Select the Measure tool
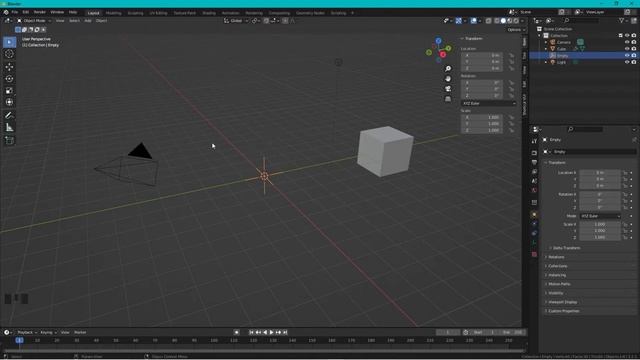 [9, 127]
